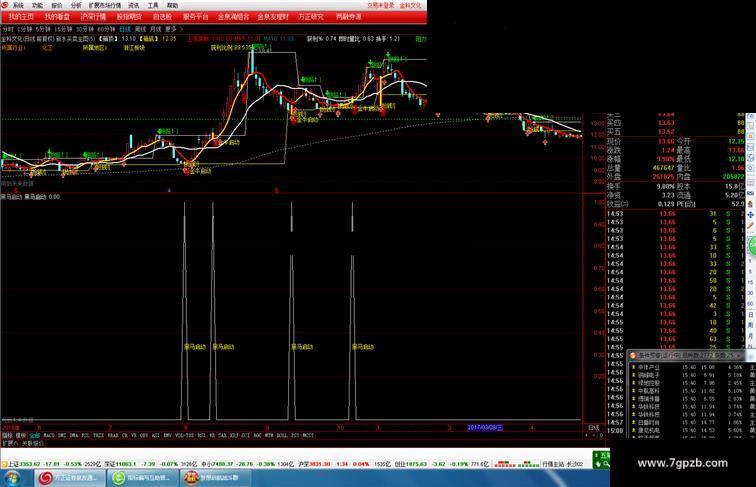Open the 资讯 menu

tap(134, 5)
